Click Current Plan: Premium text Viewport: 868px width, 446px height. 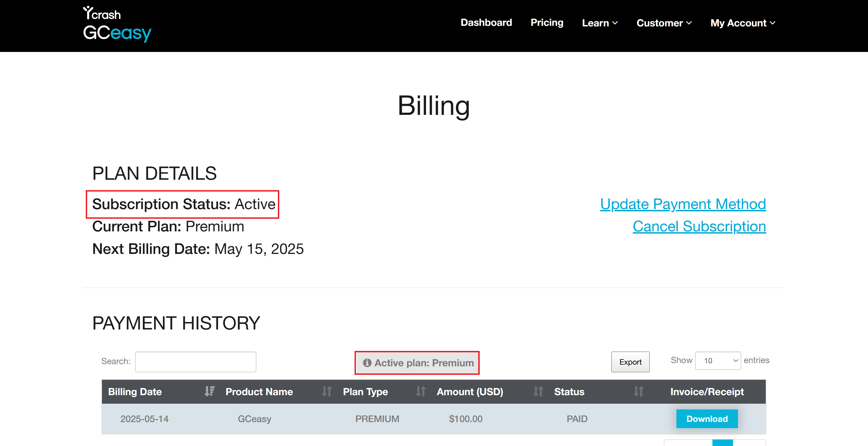(168, 226)
